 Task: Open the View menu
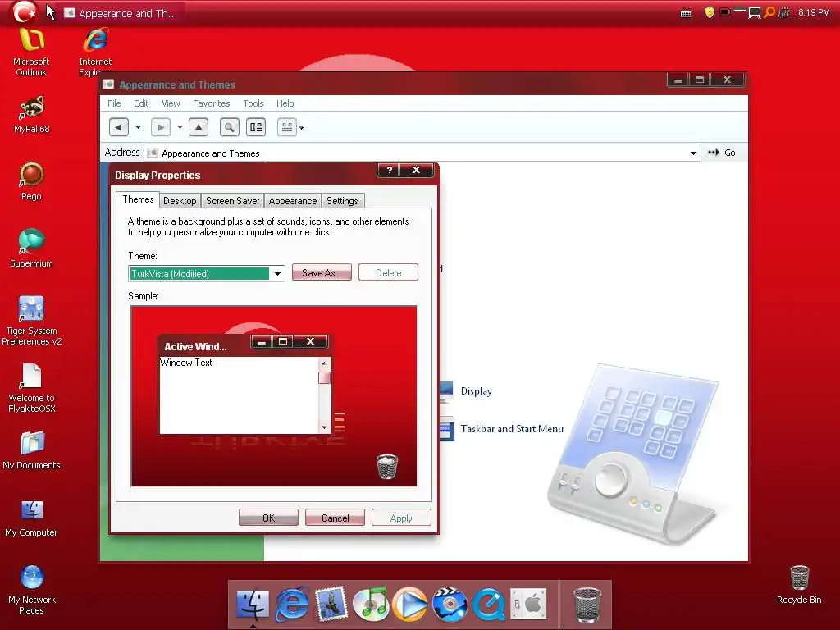tap(171, 103)
